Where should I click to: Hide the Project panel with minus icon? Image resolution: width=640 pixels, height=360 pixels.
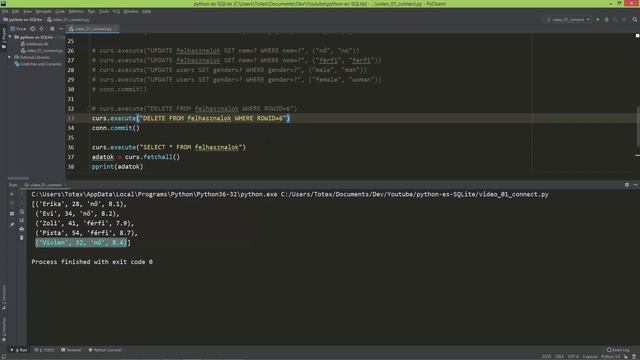point(61,29)
